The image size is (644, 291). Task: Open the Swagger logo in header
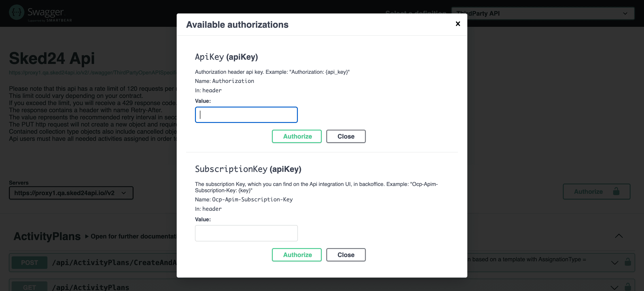(40, 13)
